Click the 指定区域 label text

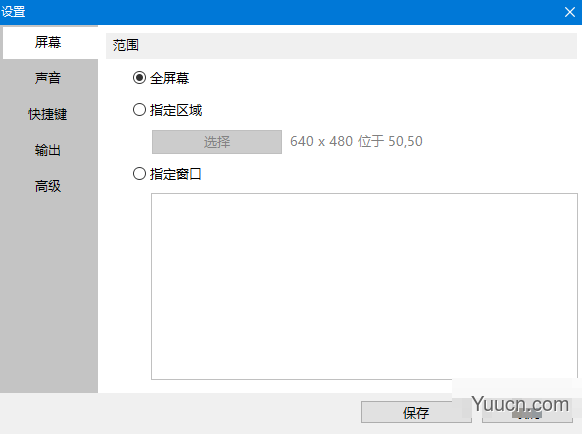tap(176, 110)
